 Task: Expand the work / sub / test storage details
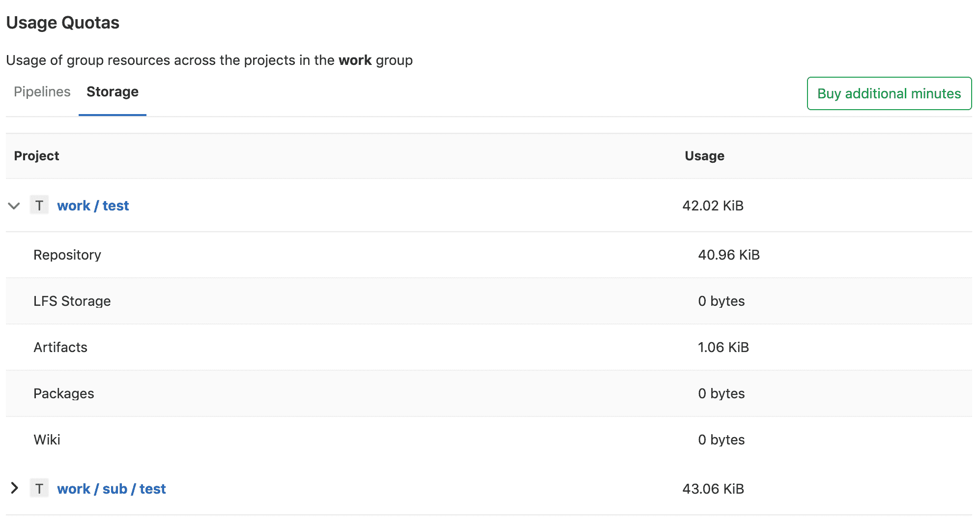(14, 488)
